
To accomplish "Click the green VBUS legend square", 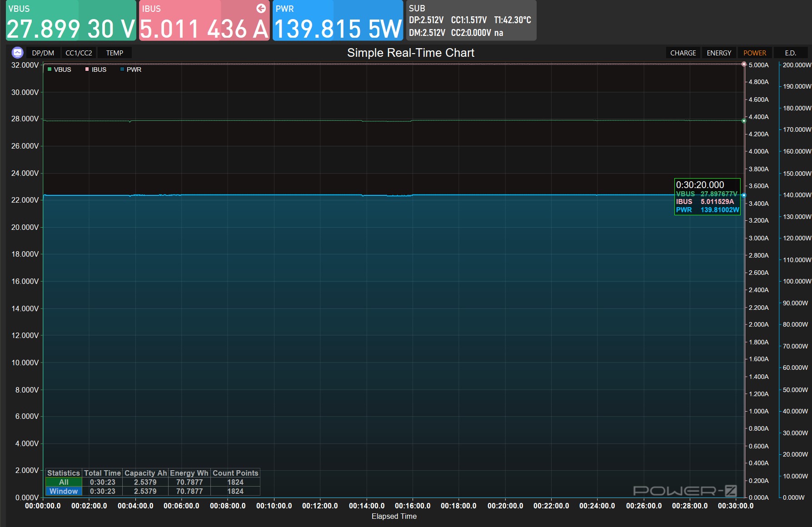I will coord(50,70).
